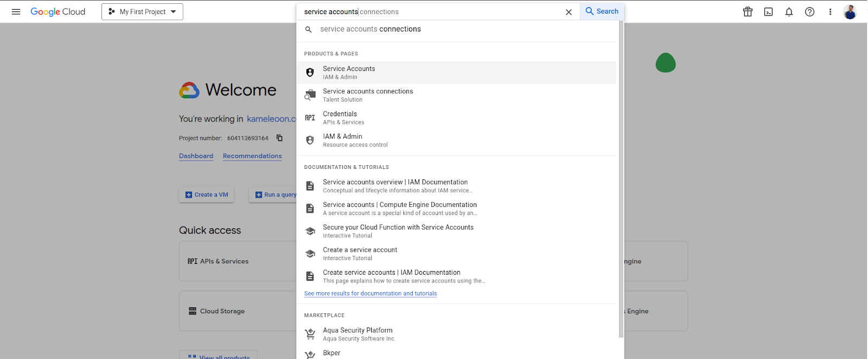
Task: Open the main navigation hamburger menu
Action: pos(16,11)
